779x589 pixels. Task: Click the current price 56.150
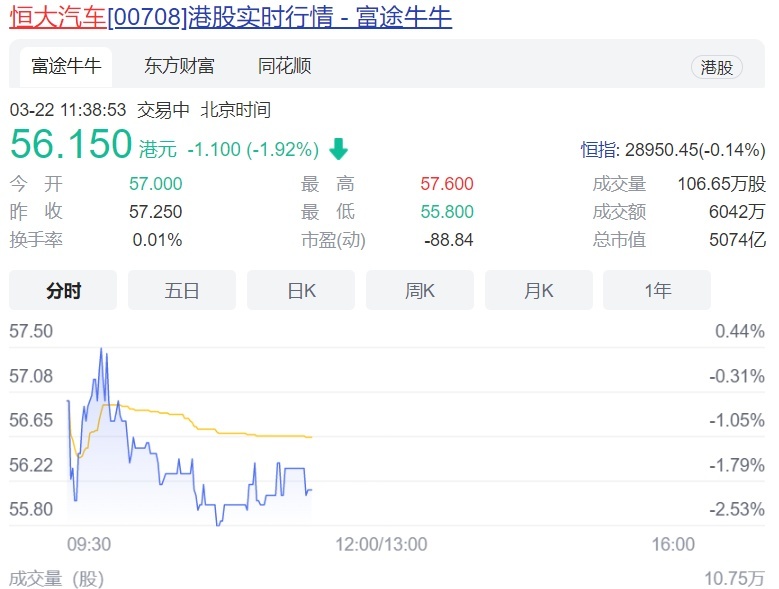71,144
